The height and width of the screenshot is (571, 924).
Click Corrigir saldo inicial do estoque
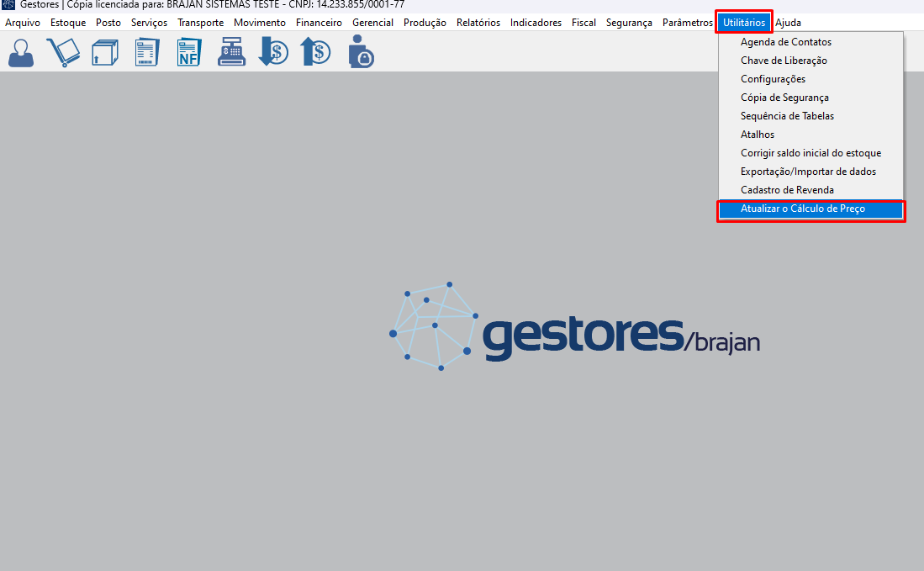coord(810,153)
